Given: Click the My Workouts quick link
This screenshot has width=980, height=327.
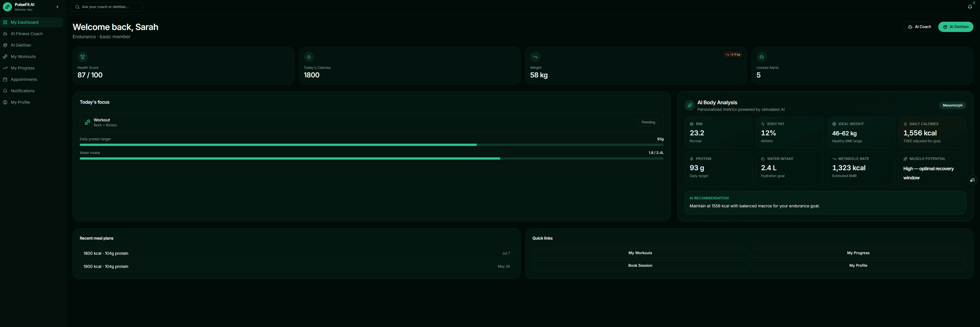Looking at the screenshot, I should point(640,253).
